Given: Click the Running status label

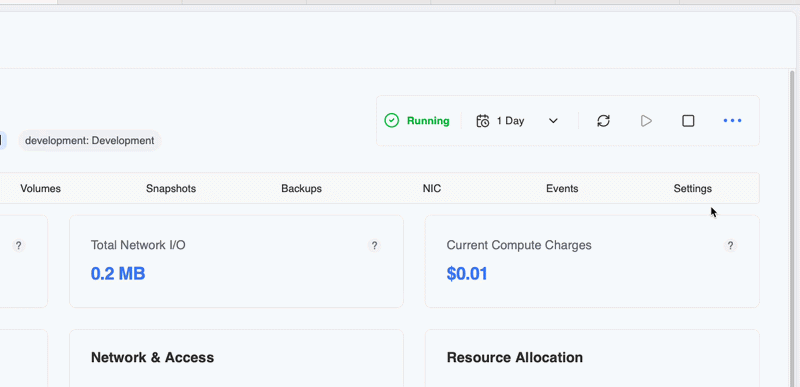Looking at the screenshot, I should [x=428, y=121].
